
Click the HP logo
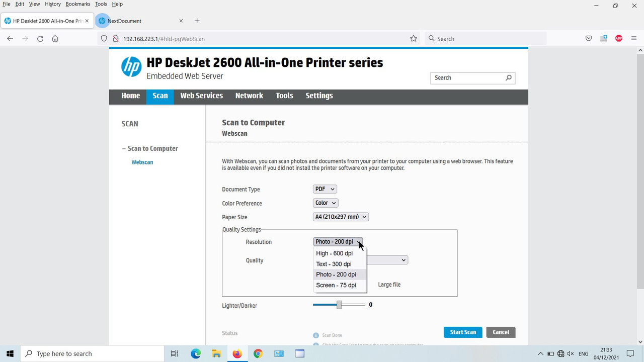131,67
